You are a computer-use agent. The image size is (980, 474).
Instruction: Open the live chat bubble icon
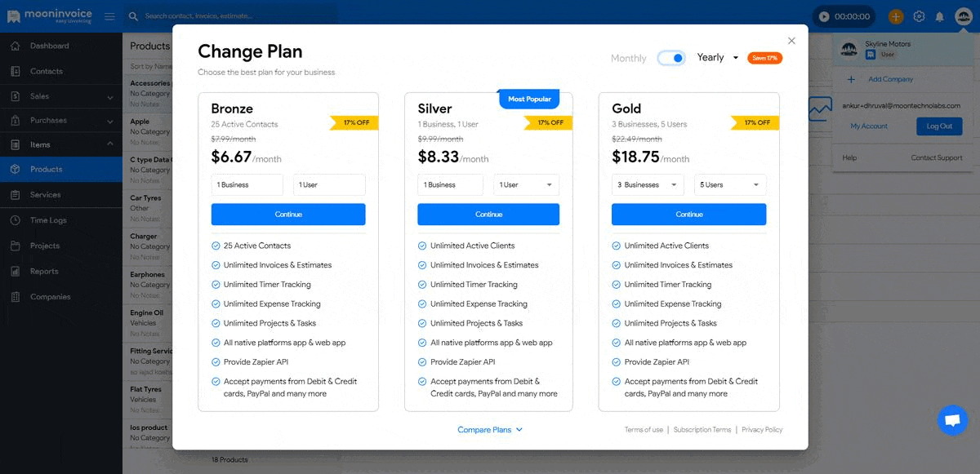coord(952,420)
